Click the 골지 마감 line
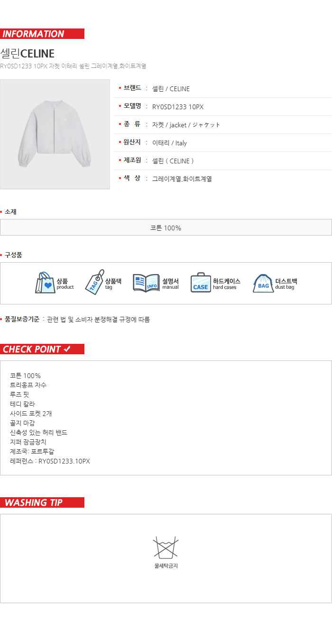Screen dimensions: 332x644 22,423
